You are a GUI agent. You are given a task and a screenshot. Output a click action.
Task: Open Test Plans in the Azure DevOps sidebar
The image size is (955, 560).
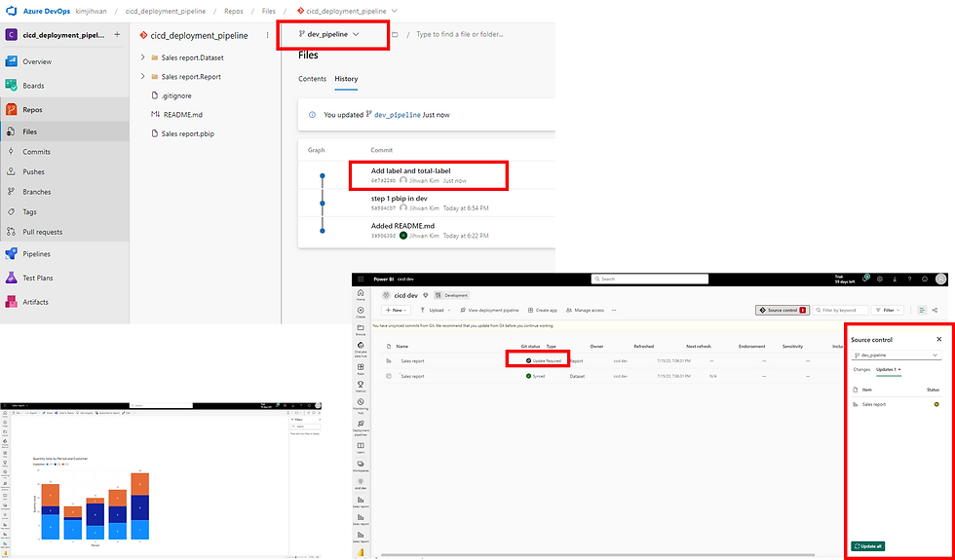[x=38, y=278]
